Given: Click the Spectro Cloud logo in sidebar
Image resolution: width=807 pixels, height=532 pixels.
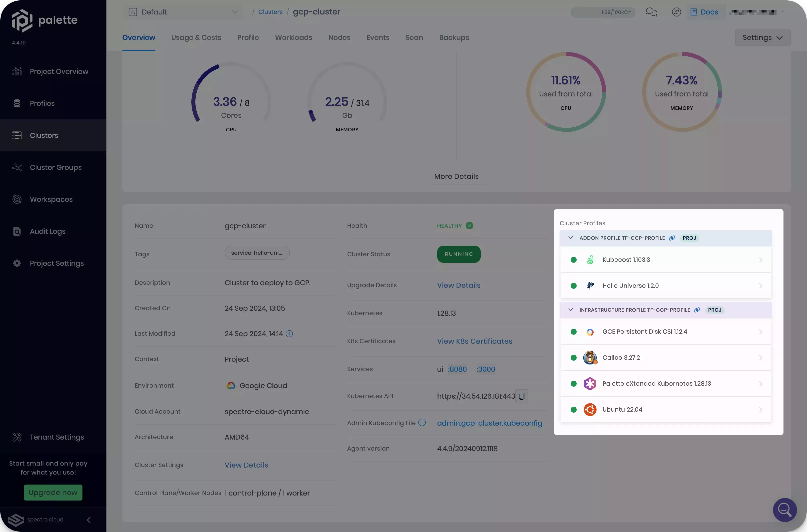Looking at the screenshot, I should pyautogui.click(x=16, y=520).
